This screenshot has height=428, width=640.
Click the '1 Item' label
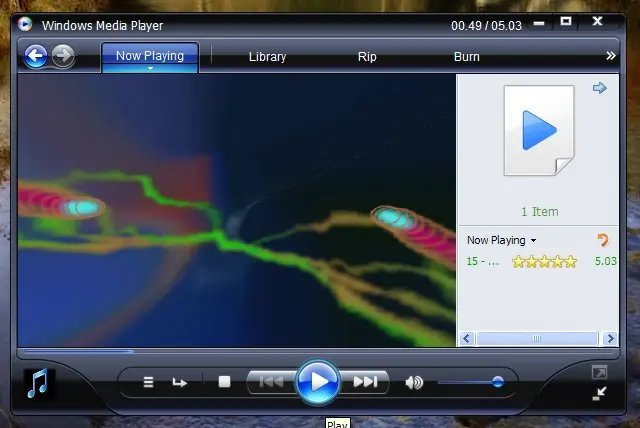pos(540,212)
